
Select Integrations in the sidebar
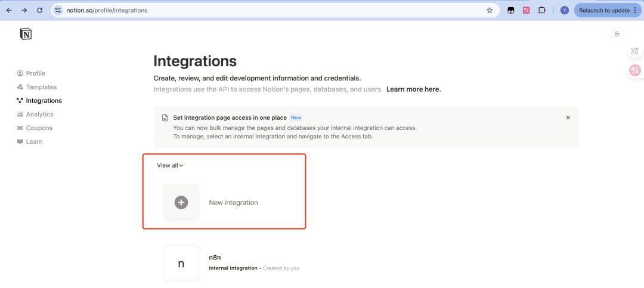[39, 101]
